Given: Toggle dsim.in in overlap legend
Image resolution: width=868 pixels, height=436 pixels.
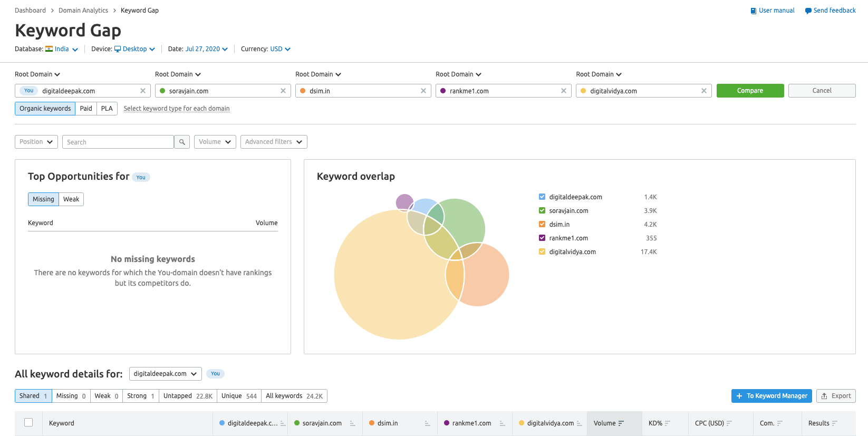Looking at the screenshot, I should point(542,224).
